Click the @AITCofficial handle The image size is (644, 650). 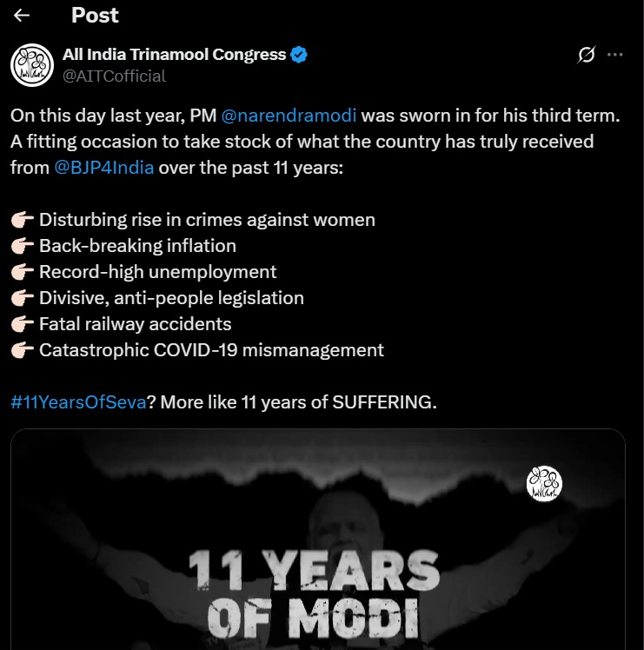point(114,76)
